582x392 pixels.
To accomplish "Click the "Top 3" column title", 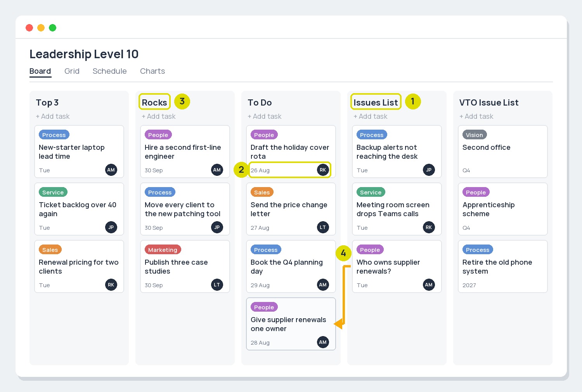I will [47, 102].
